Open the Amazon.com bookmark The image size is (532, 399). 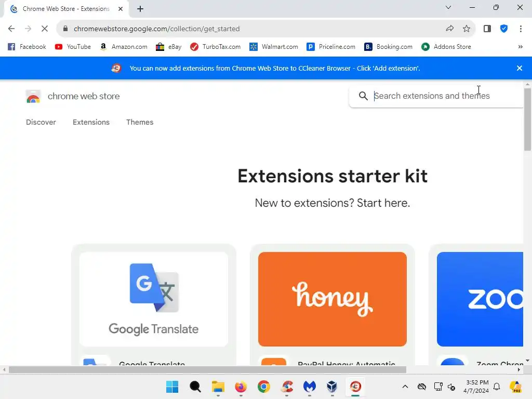pos(124,47)
